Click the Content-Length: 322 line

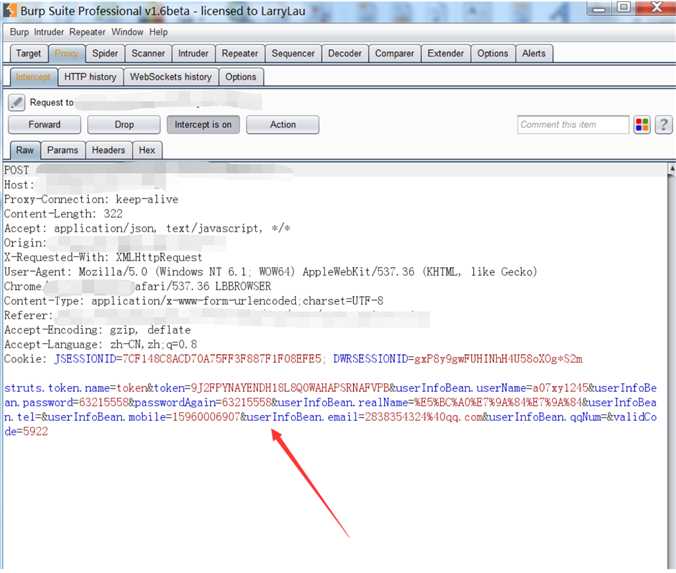63,214
